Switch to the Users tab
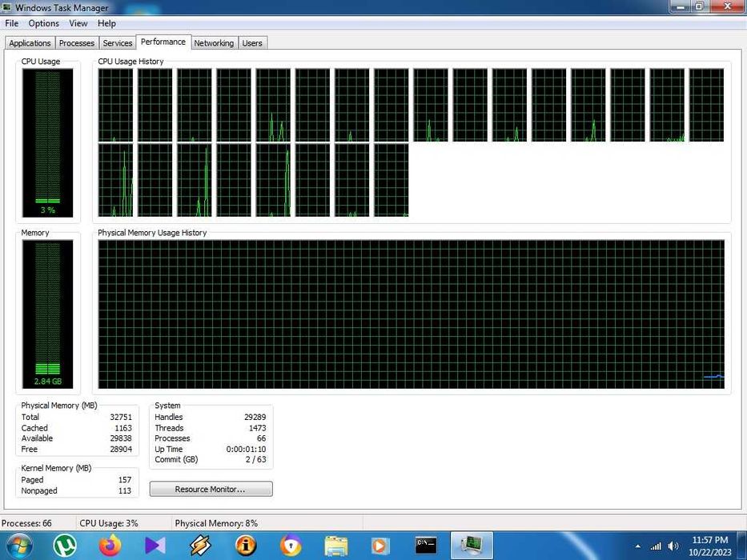The width and height of the screenshot is (747, 560). 252,43
